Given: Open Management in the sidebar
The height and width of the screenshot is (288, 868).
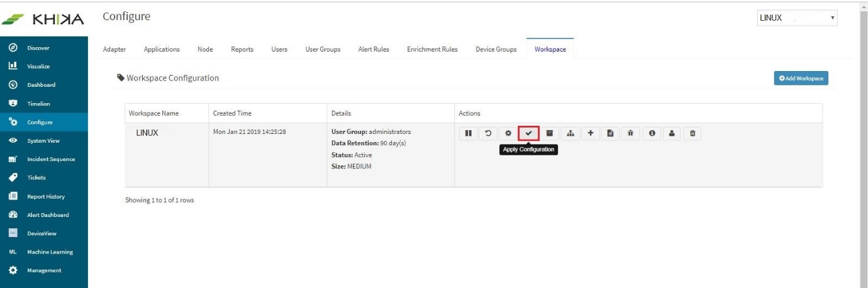Looking at the screenshot, I should click(x=44, y=270).
